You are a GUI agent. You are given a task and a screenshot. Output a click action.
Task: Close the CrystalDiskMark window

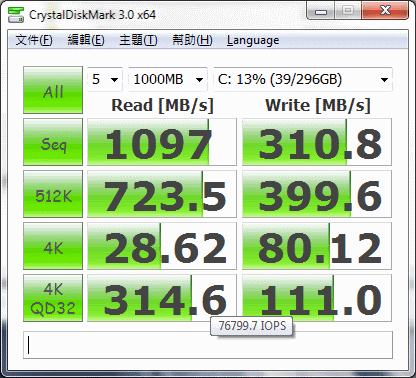pyautogui.click(x=385, y=11)
